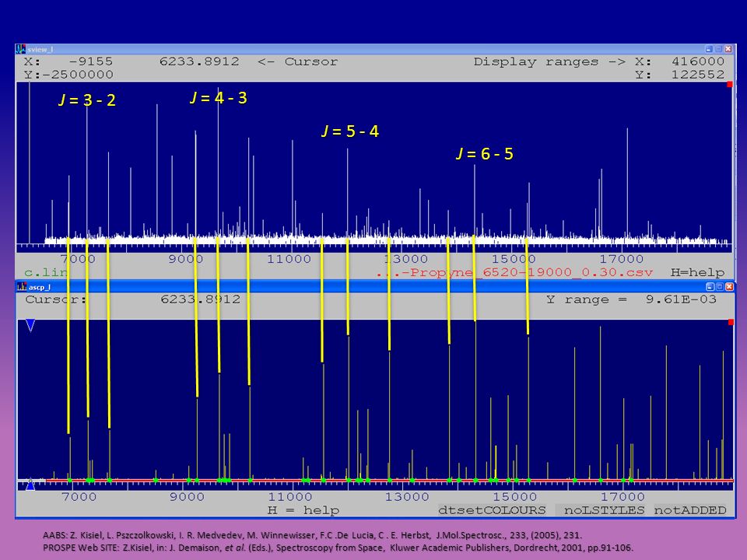
Task: Click the 15000 axis label in sview_l
Action: (x=514, y=259)
